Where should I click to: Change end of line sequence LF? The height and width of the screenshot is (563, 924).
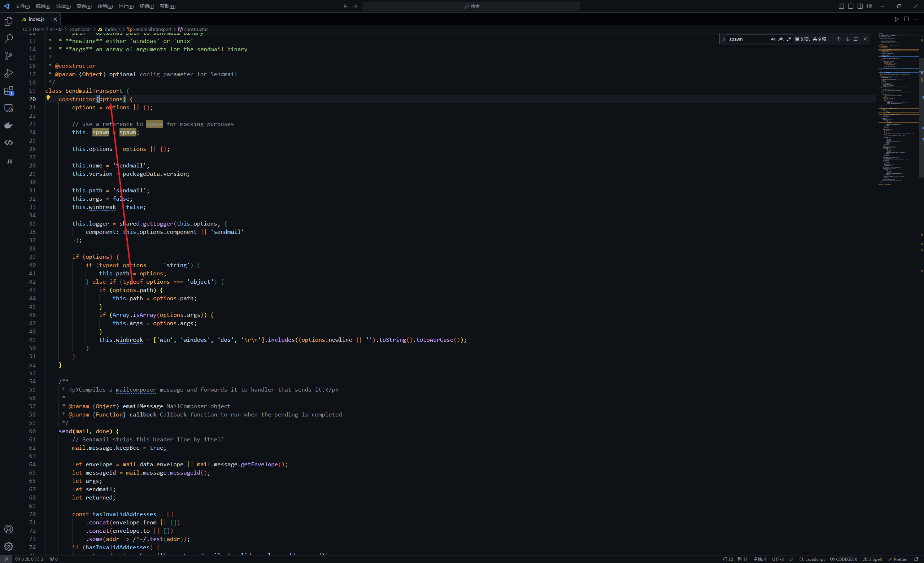click(791, 559)
